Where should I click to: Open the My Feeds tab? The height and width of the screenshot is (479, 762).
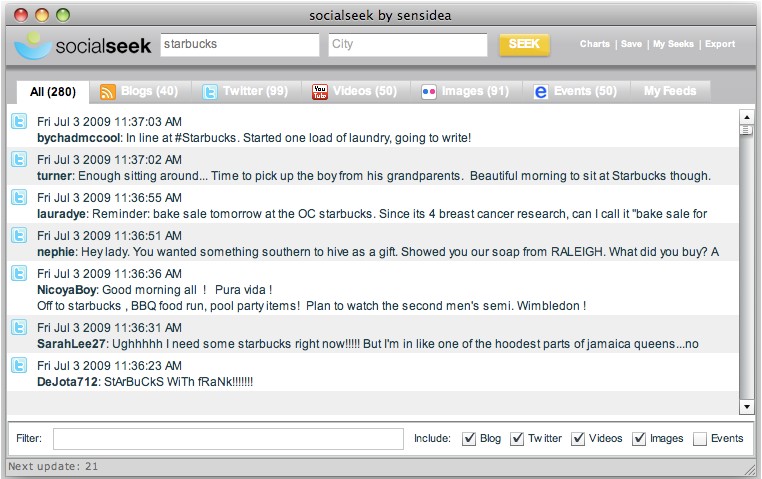point(670,91)
